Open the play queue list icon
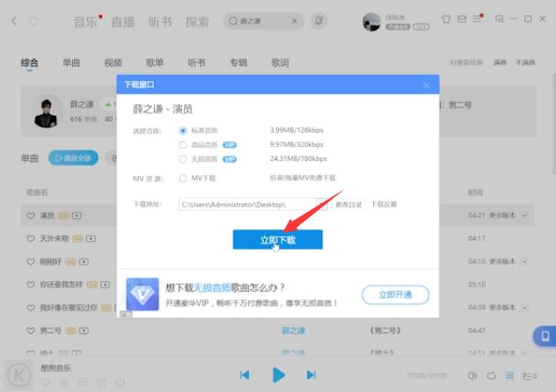 pyautogui.click(x=530, y=376)
